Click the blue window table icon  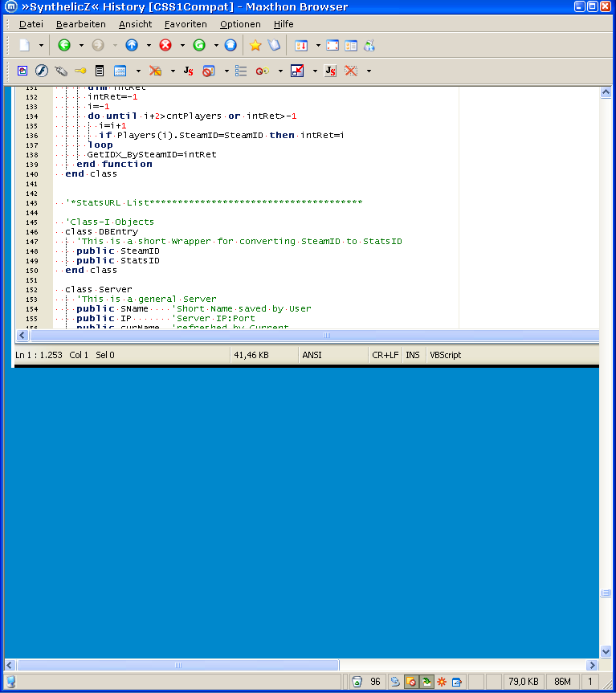click(120, 71)
